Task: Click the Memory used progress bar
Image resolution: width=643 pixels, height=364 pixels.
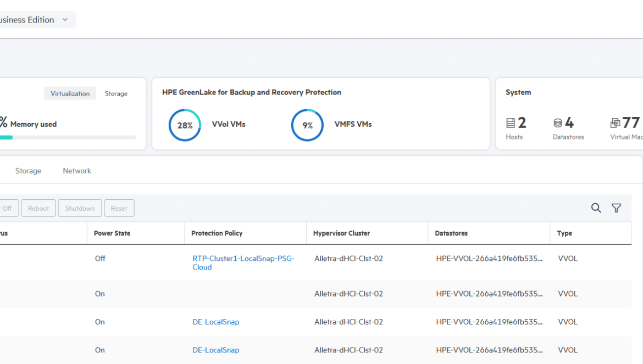Action: click(x=68, y=138)
